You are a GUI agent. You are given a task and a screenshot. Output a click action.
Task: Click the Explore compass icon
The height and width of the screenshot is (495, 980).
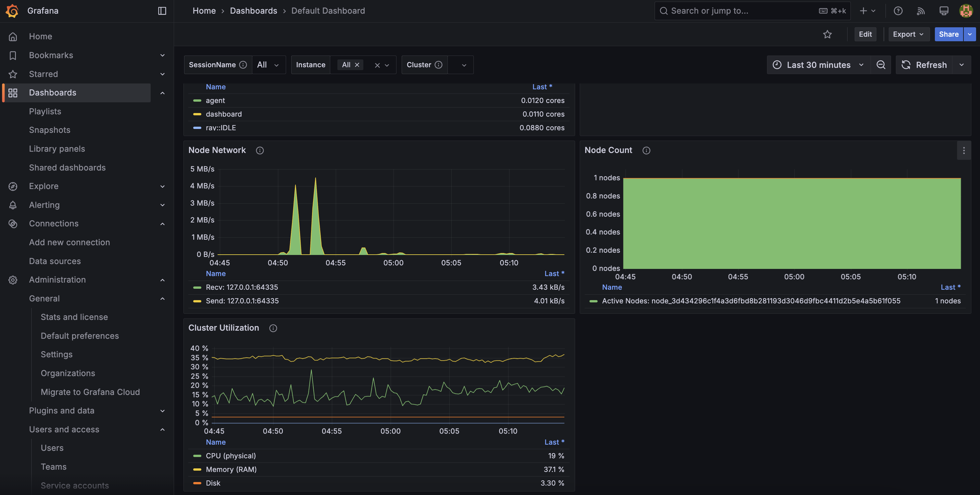point(13,186)
